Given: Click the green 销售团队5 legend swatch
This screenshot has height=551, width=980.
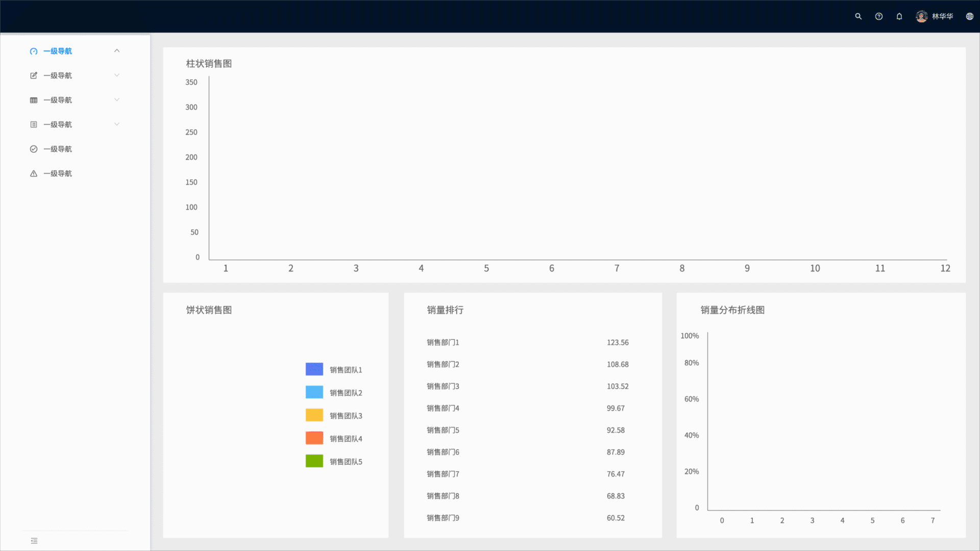Looking at the screenshot, I should (314, 461).
